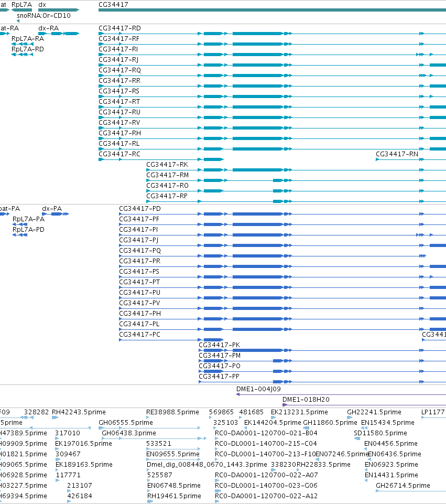Select transcript CG34417-RH
446x504 pixels.
point(120,133)
